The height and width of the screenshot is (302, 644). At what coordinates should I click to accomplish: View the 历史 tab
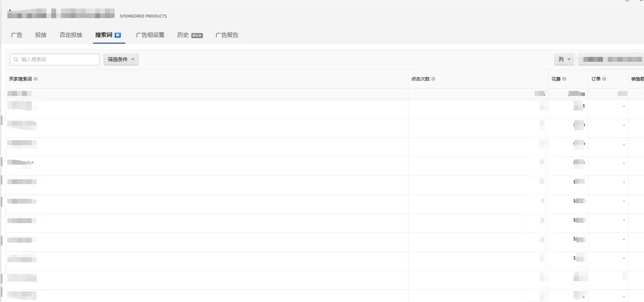point(183,35)
